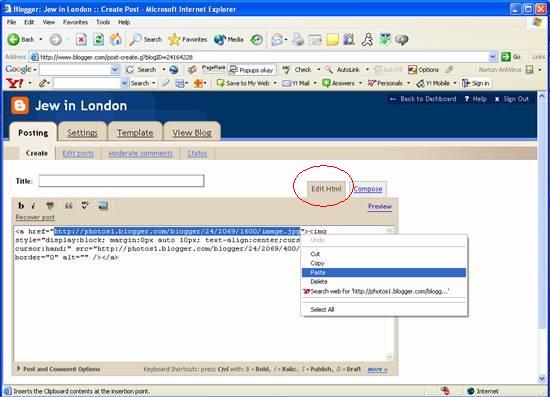550x397 pixels.
Task: Expand Post and Comment Options
Action: click(58, 369)
